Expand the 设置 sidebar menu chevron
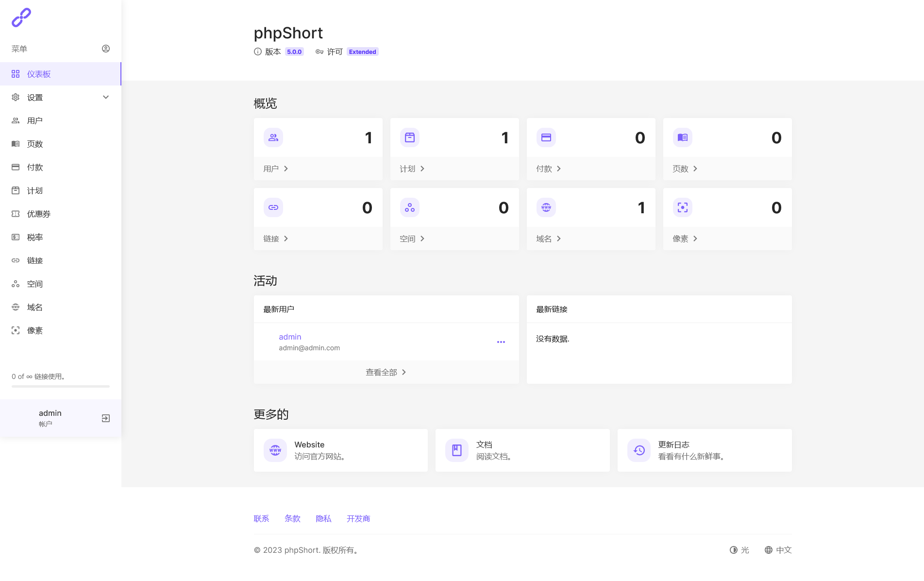Viewport: 924px width, 581px height. (x=106, y=97)
